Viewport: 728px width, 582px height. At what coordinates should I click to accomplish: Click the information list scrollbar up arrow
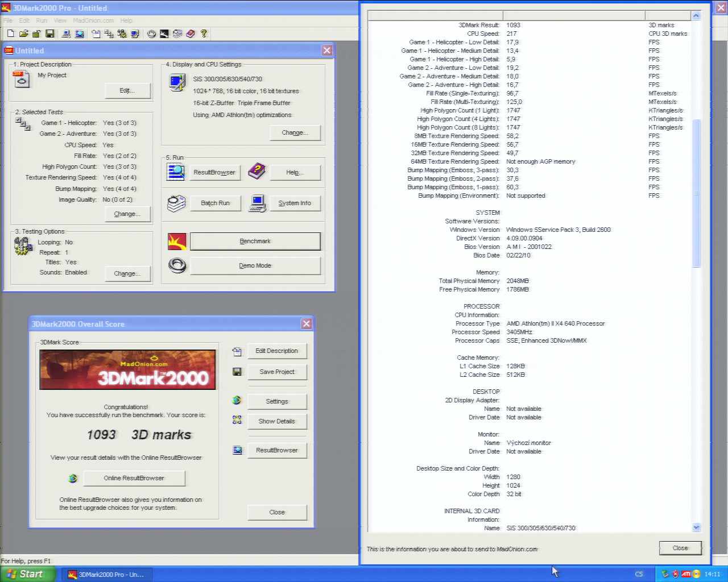point(696,16)
